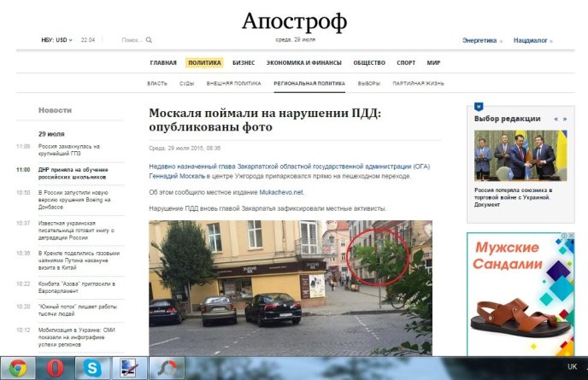Open news 'Комбата Азова пригласили в Европарламент'
Image resolution: width=588 pixels, height=380 pixels.
click(77, 287)
